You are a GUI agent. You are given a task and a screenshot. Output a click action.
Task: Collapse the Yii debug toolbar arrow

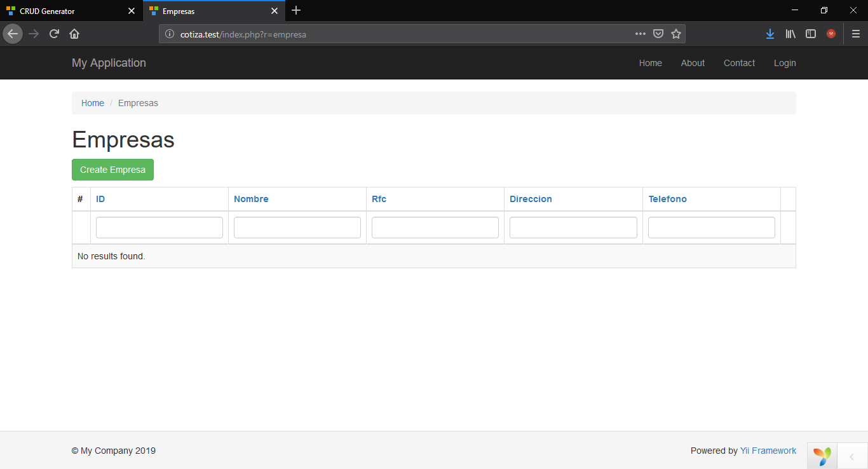point(852,456)
